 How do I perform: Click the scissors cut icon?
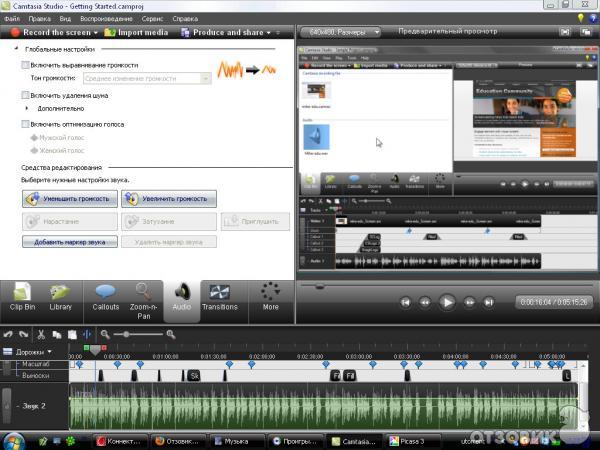pyautogui.click(x=42, y=334)
